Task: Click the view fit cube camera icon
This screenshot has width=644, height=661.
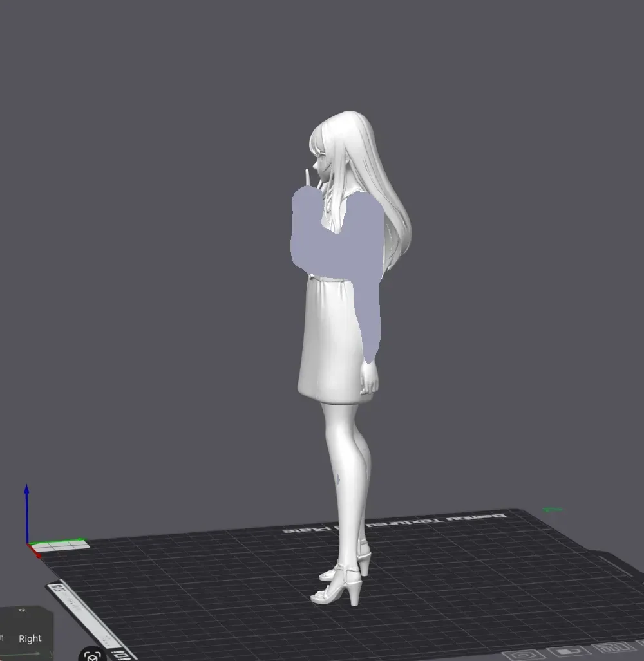Action: 92,655
